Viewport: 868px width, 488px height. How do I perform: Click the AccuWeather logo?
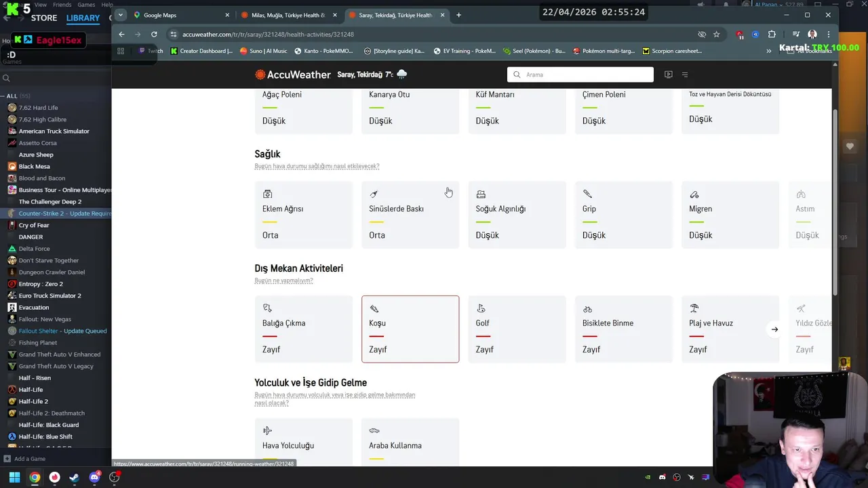coord(293,75)
